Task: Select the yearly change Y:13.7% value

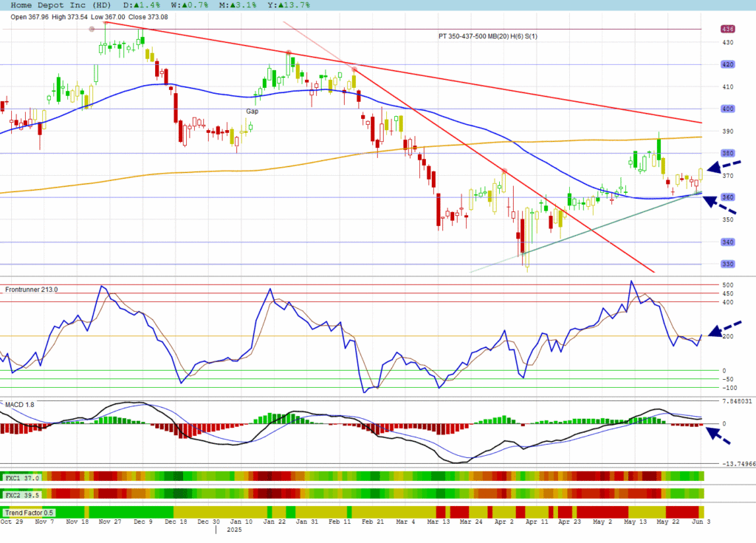Action: 288,5
